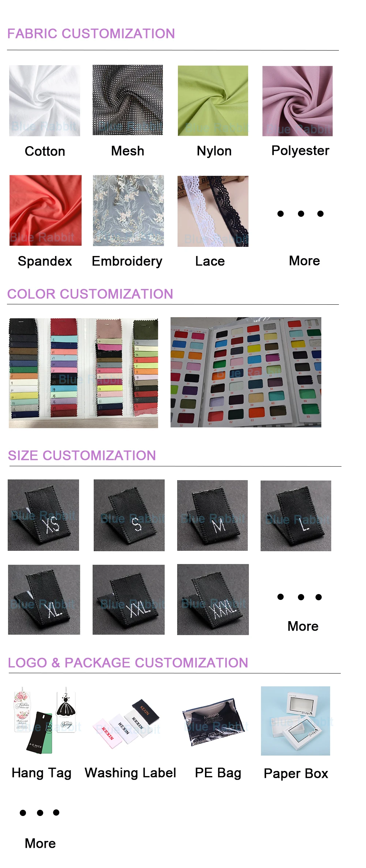Choose the S size label tag
The width and height of the screenshot is (366, 868).
(129, 515)
